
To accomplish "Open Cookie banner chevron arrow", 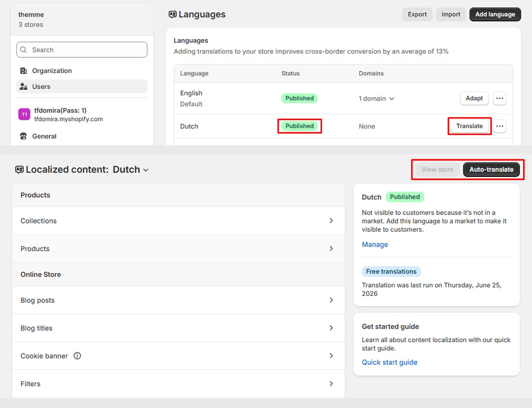I will tap(331, 356).
